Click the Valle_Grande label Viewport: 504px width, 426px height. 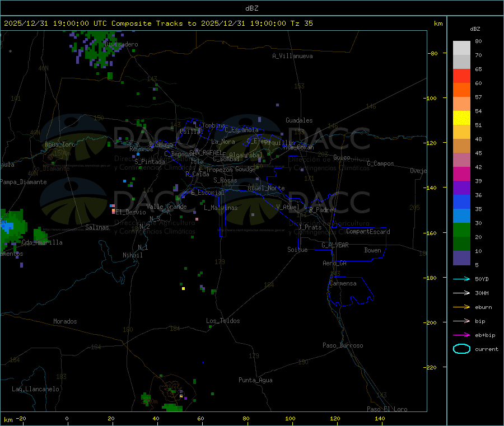tap(166, 207)
